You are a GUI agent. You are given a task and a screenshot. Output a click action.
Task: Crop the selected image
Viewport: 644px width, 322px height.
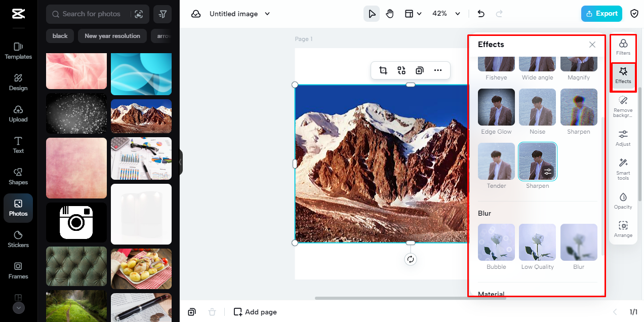click(383, 70)
